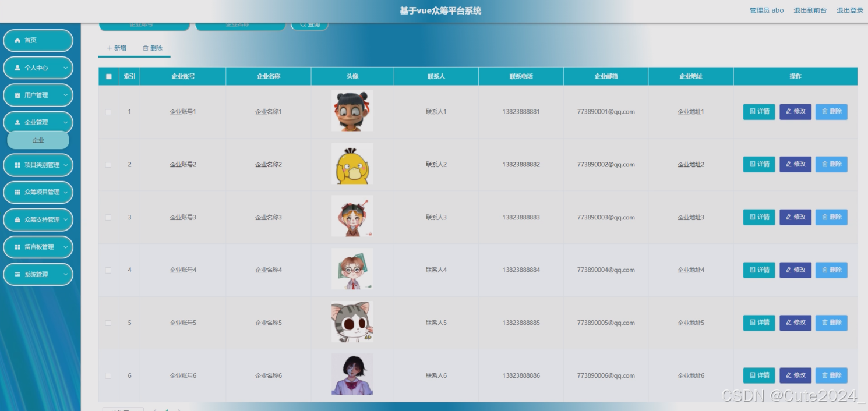Click the home icon beside 首页
The height and width of the screenshot is (411, 868).
tap(17, 41)
